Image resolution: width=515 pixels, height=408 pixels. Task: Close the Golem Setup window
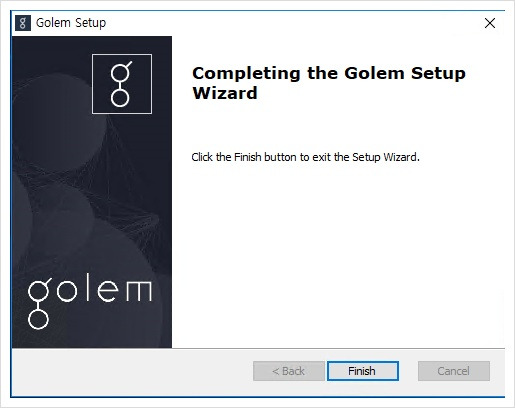[x=490, y=23]
